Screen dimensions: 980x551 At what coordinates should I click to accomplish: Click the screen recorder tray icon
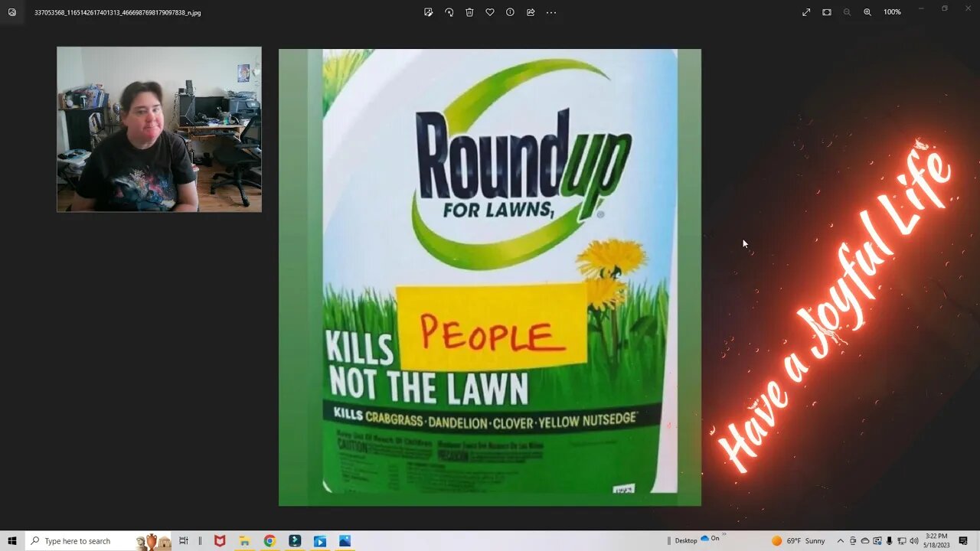tap(877, 541)
